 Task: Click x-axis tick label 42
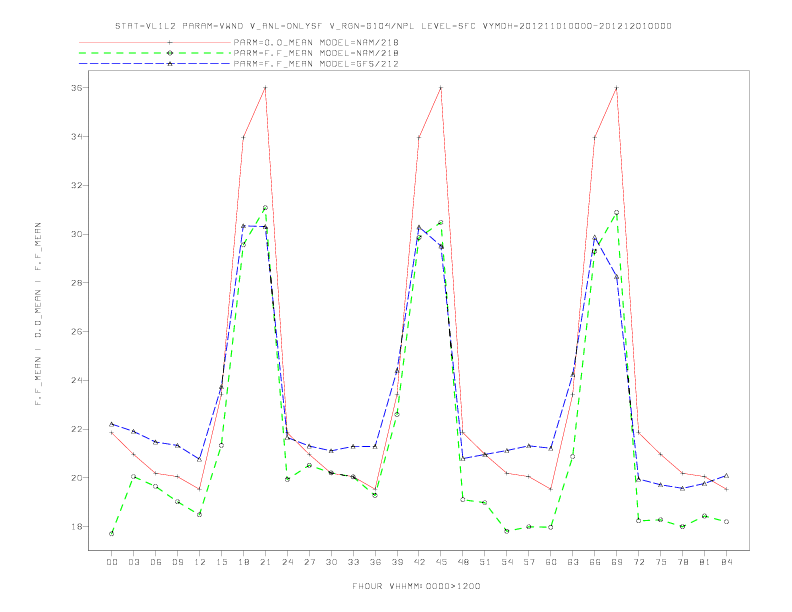point(419,562)
